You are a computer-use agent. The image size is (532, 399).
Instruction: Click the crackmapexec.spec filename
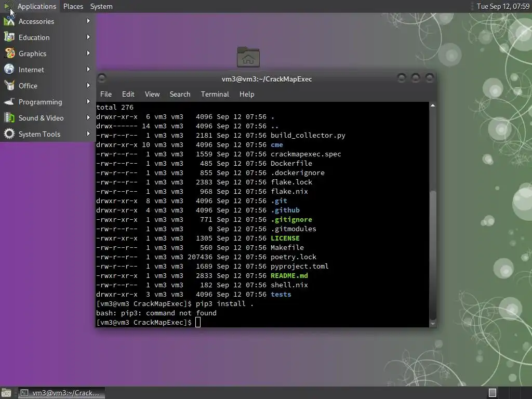[305, 154]
